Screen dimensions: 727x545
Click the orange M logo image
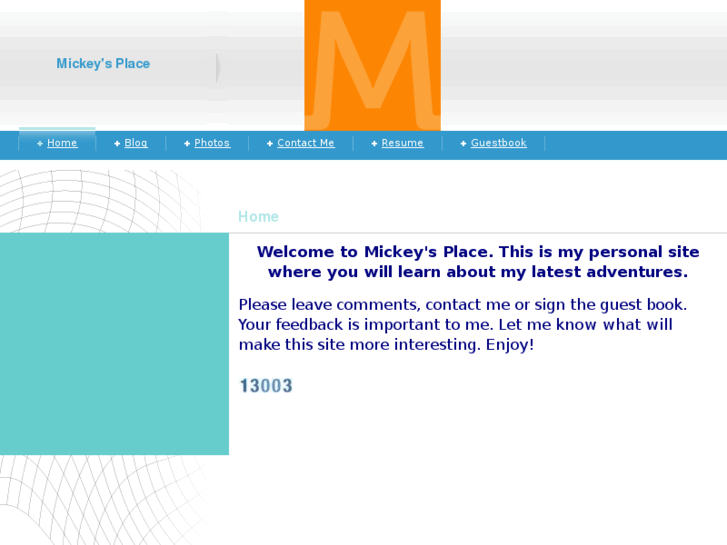click(x=372, y=65)
